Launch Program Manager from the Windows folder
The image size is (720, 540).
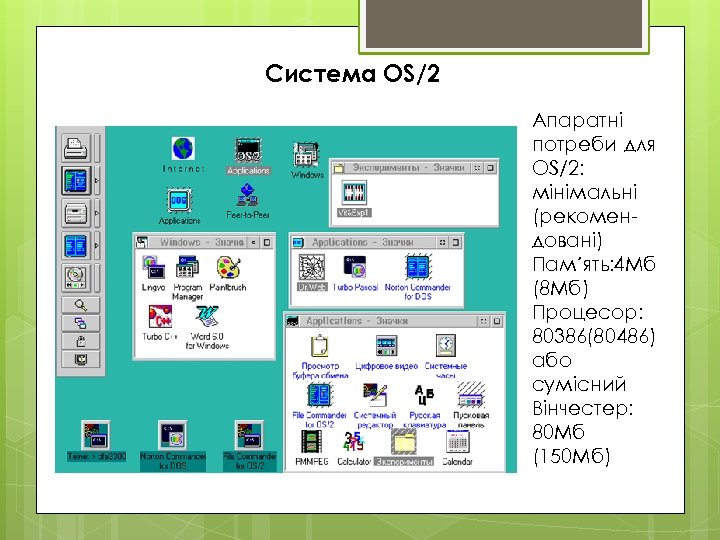pyautogui.click(x=187, y=268)
